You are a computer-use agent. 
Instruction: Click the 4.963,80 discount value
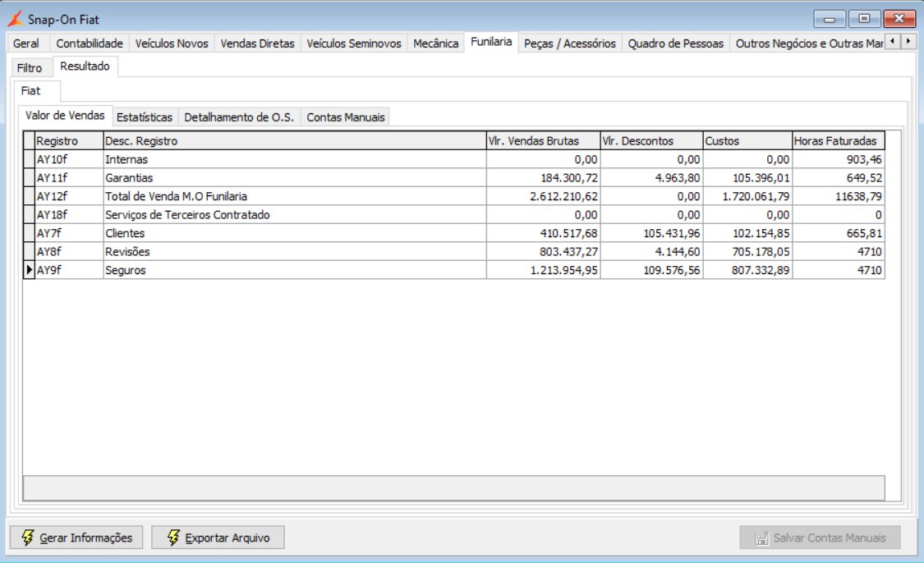click(652, 178)
